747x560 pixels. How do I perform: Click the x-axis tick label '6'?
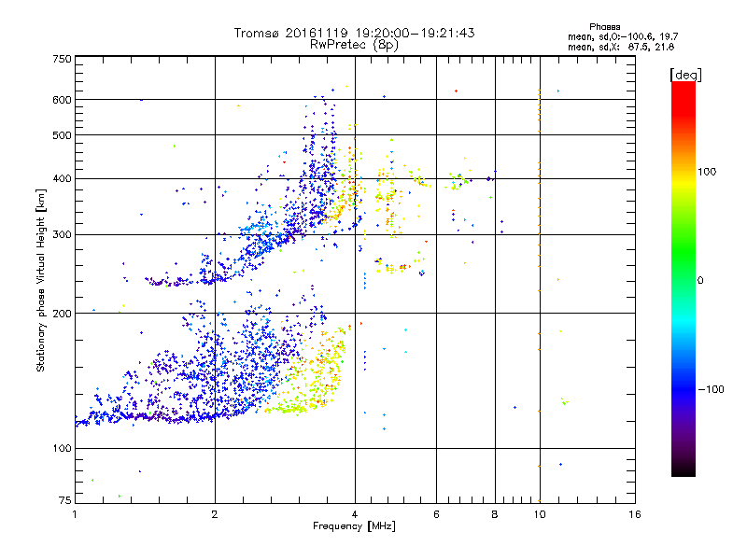click(x=436, y=514)
